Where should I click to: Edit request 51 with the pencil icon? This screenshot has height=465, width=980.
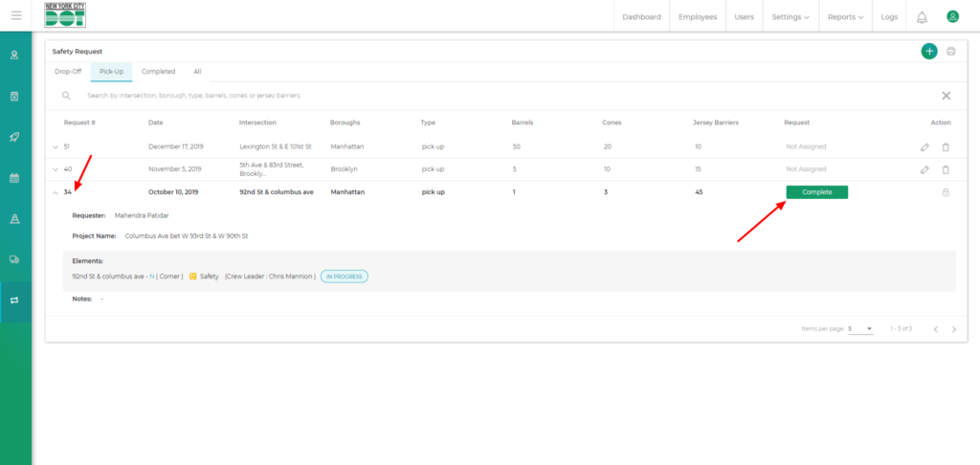(x=924, y=147)
